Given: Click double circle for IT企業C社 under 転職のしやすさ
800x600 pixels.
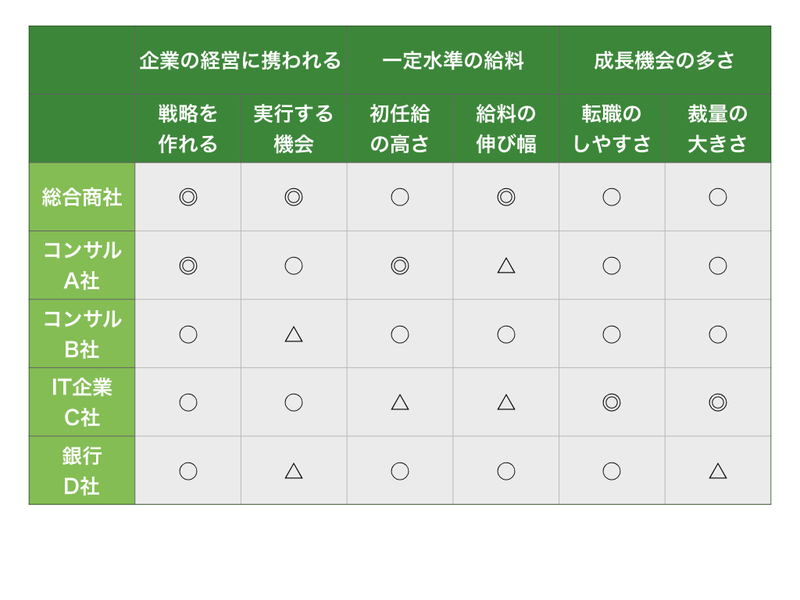Looking at the screenshot, I should 611,403.
